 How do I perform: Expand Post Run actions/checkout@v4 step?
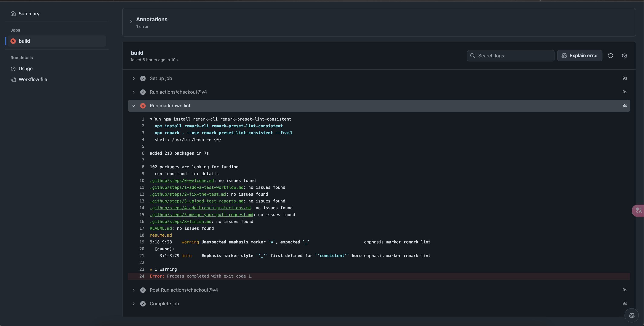pos(133,290)
